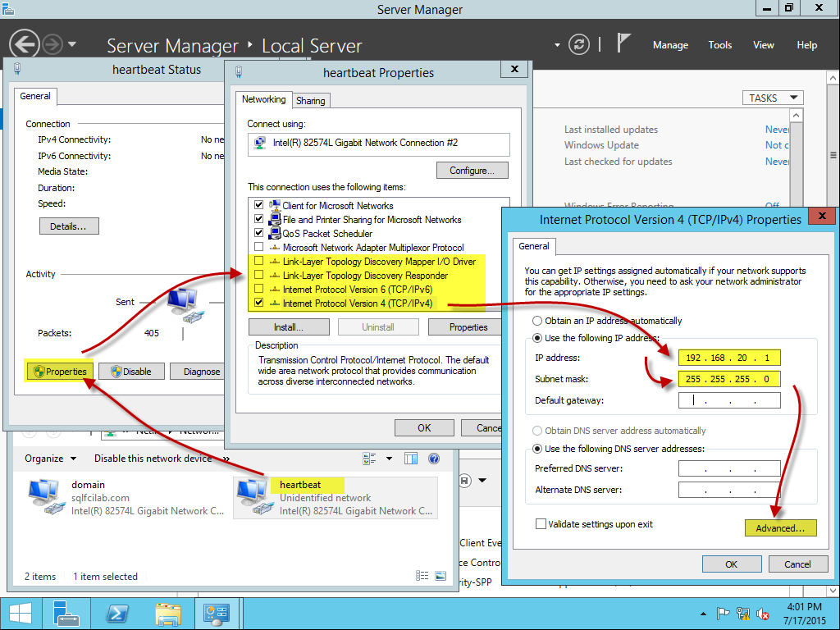Refresh Server Manager with the circular arrows icon
The image size is (840, 630).
pos(579,44)
